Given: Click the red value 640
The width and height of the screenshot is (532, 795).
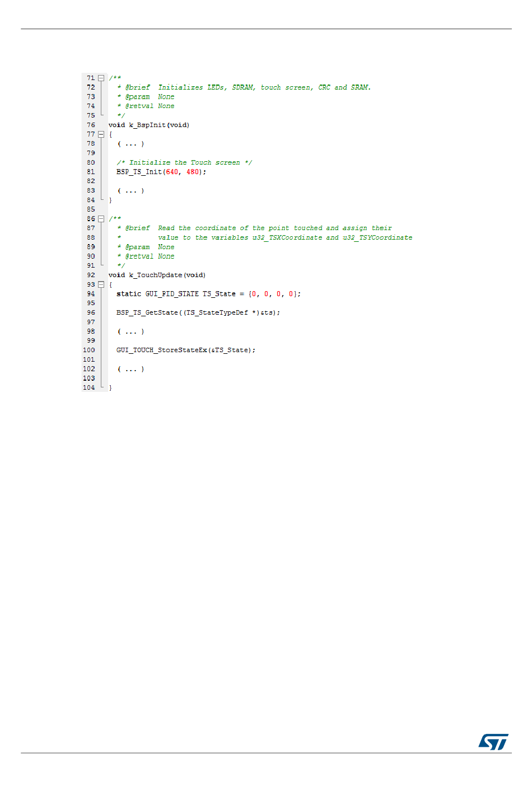Looking at the screenshot, I should coord(172,172).
